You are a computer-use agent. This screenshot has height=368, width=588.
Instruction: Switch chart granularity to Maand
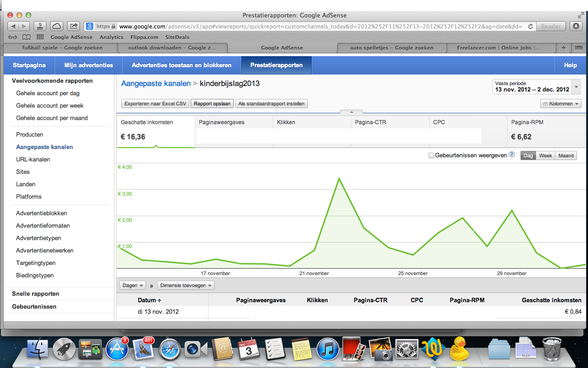566,155
